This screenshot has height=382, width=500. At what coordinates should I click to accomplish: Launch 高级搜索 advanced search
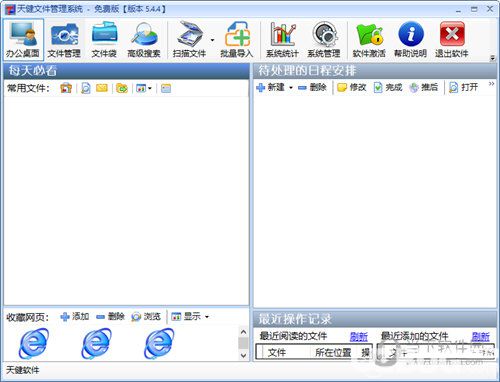pos(144,39)
